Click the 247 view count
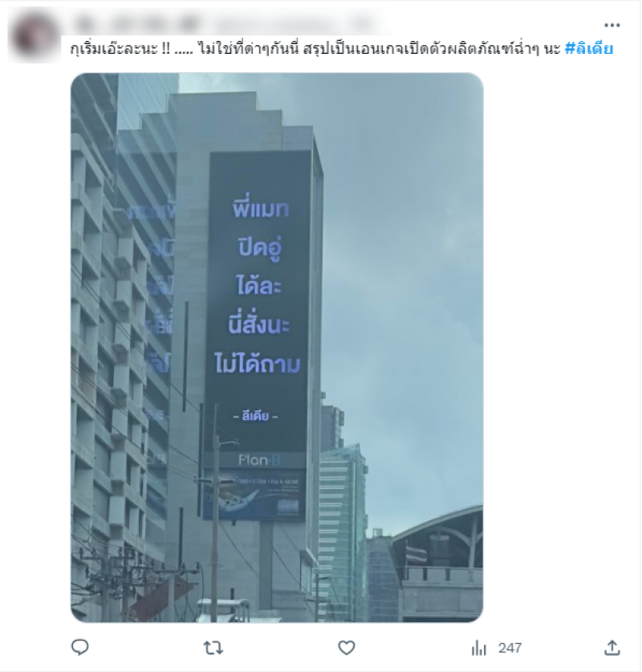This screenshot has height=672, width=642. click(510, 648)
